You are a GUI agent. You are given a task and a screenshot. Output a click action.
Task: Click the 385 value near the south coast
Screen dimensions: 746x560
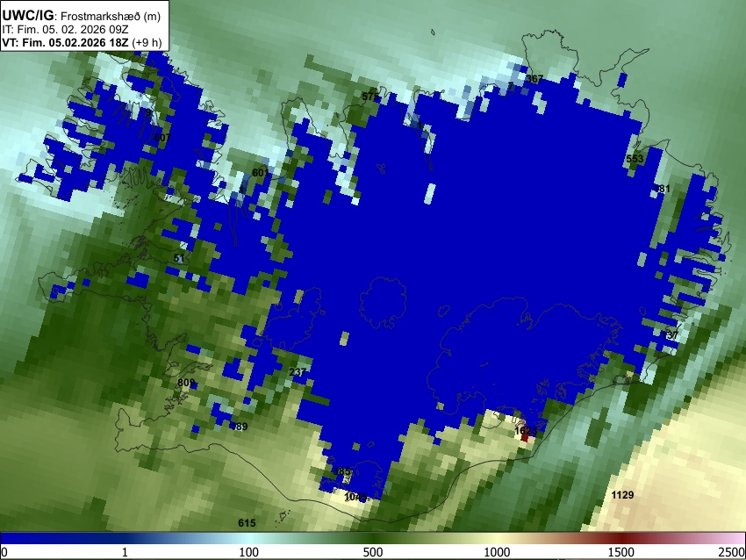tap(342, 471)
